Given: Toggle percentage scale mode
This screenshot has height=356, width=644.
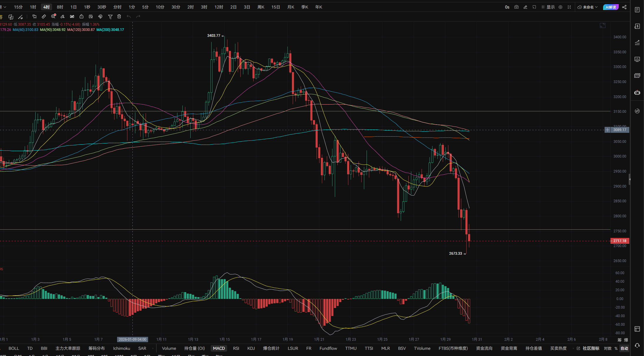Looking at the screenshot, I should coord(616,348).
